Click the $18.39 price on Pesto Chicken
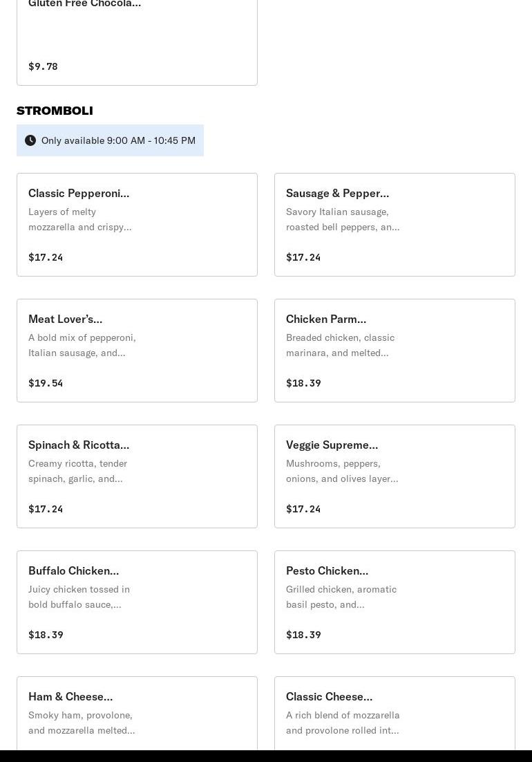532x762 pixels. [x=303, y=635]
